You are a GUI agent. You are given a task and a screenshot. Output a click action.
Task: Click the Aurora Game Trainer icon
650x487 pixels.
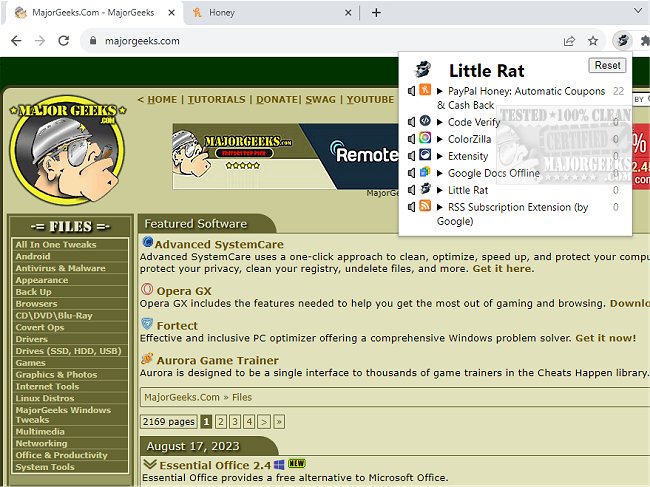click(147, 358)
